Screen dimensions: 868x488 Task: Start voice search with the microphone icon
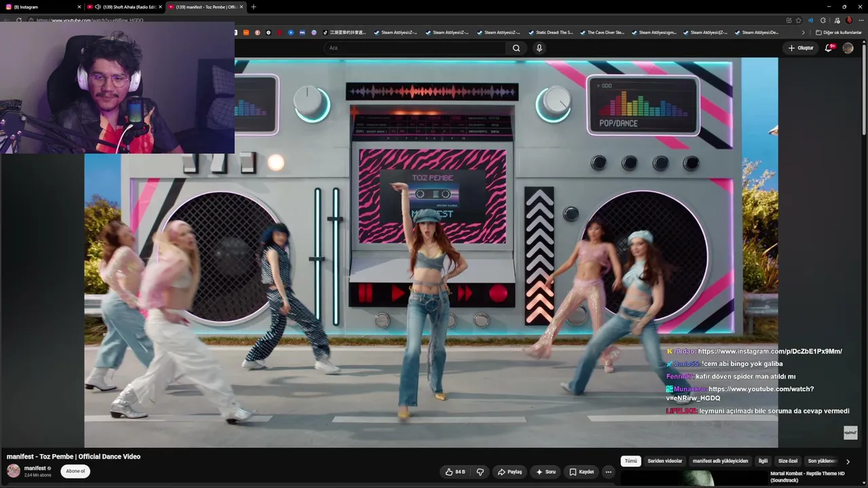coord(539,48)
